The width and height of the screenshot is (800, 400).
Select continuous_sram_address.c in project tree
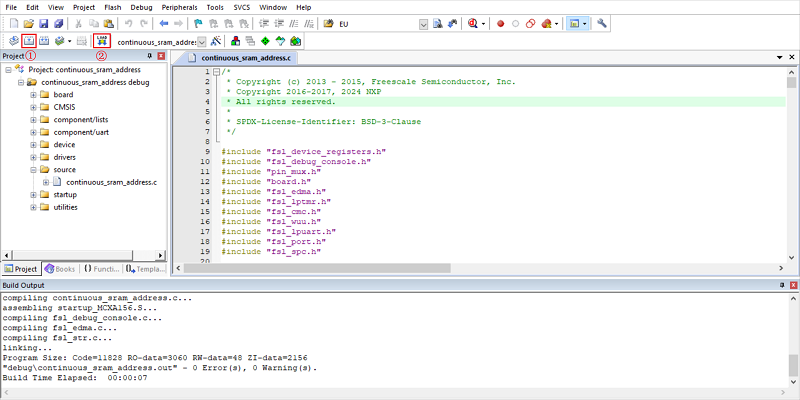[111, 182]
